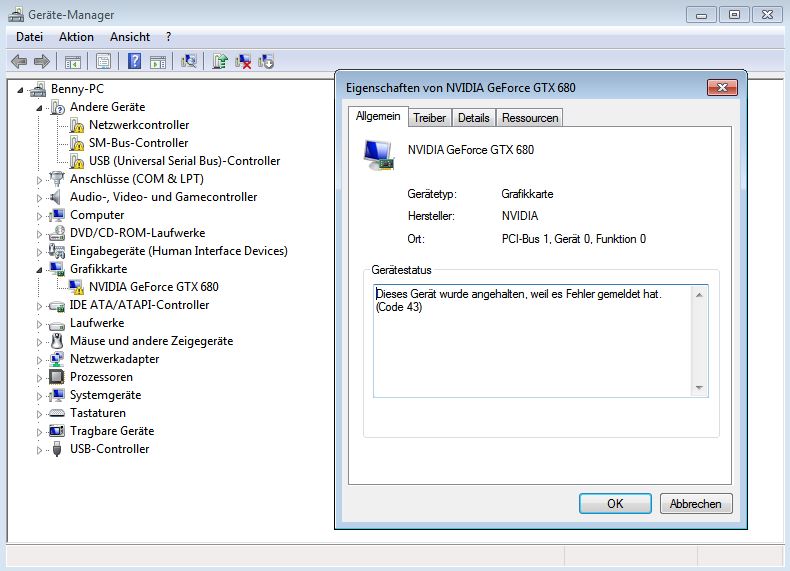
Task: Open the Properties toolbar icon
Action: tap(103, 61)
